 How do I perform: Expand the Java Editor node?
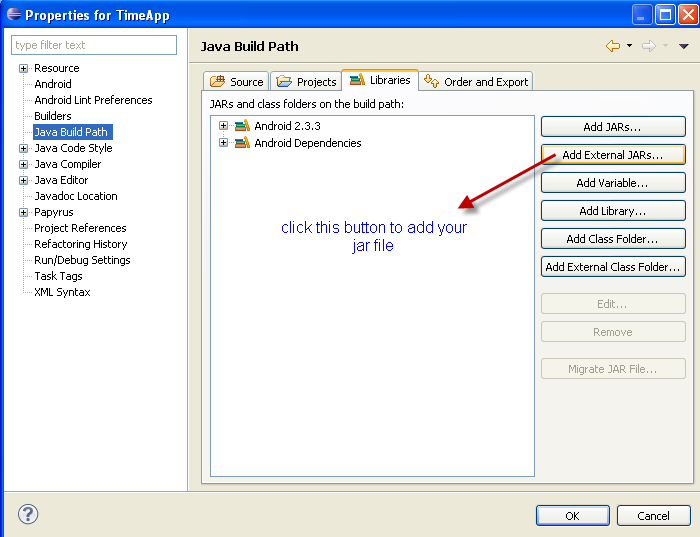pos(23,180)
